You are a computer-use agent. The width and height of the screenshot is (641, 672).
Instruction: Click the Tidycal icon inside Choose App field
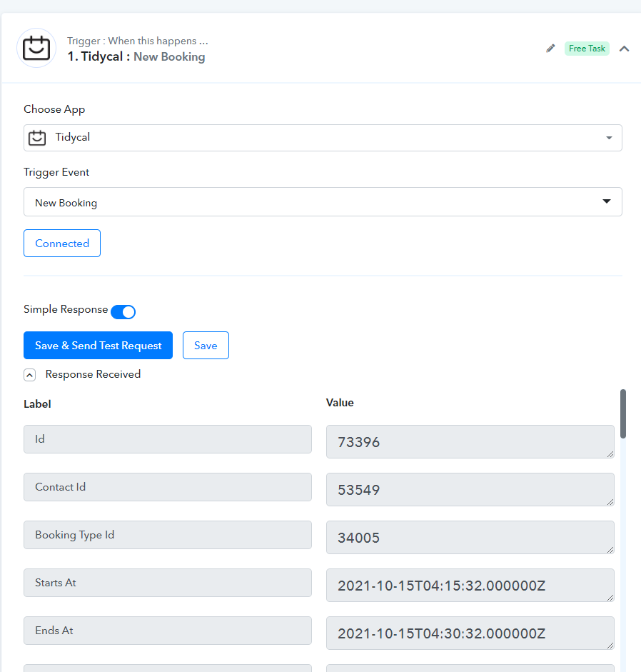tap(37, 138)
